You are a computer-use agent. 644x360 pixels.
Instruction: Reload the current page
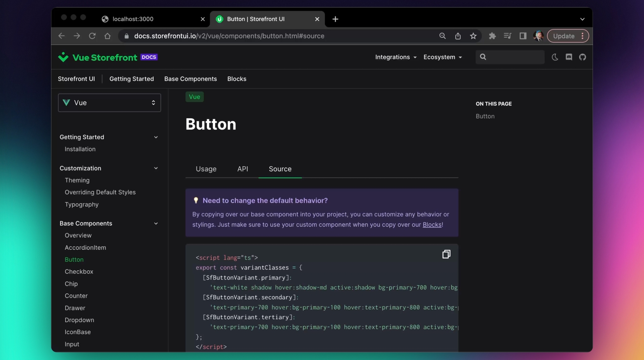tap(92, 36)
